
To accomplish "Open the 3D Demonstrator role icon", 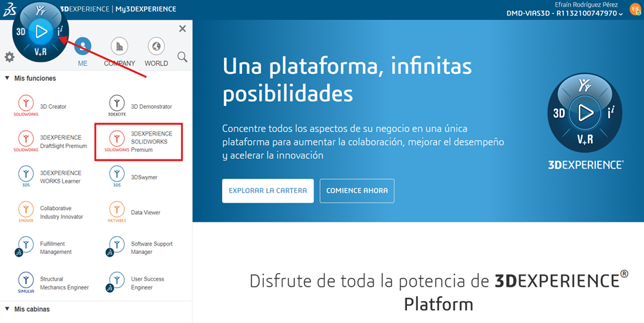I will 116,105.
